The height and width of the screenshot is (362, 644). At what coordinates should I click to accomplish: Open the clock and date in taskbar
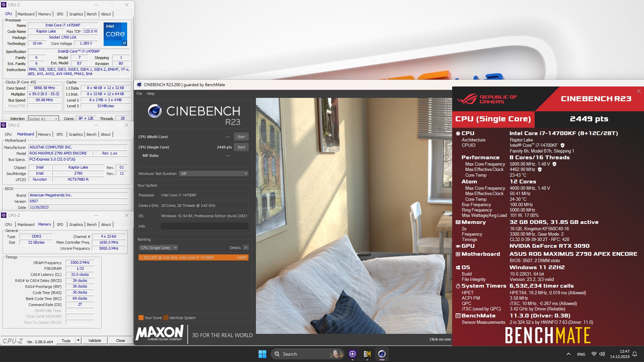click(620, 354)
